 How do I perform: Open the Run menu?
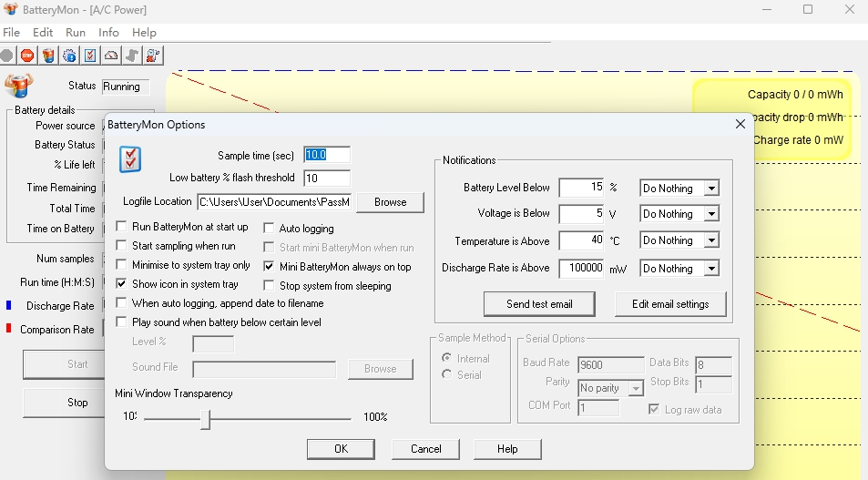click(76, 32)
